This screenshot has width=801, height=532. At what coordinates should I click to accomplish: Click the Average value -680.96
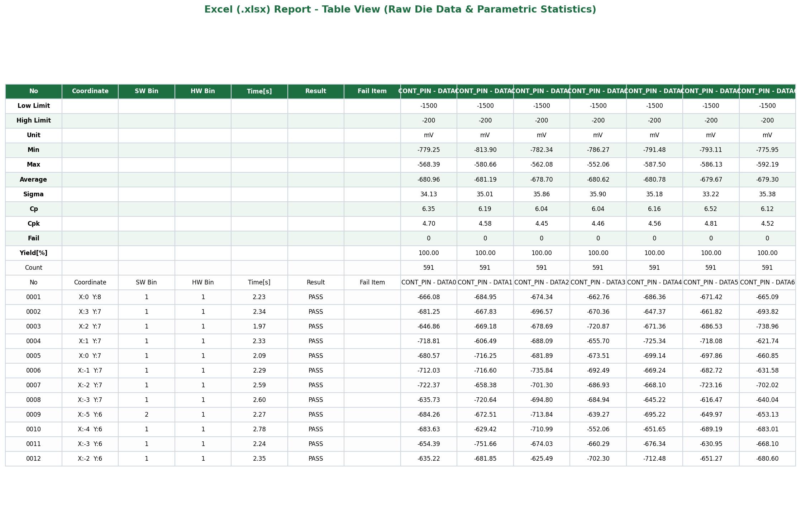point(429,179)
